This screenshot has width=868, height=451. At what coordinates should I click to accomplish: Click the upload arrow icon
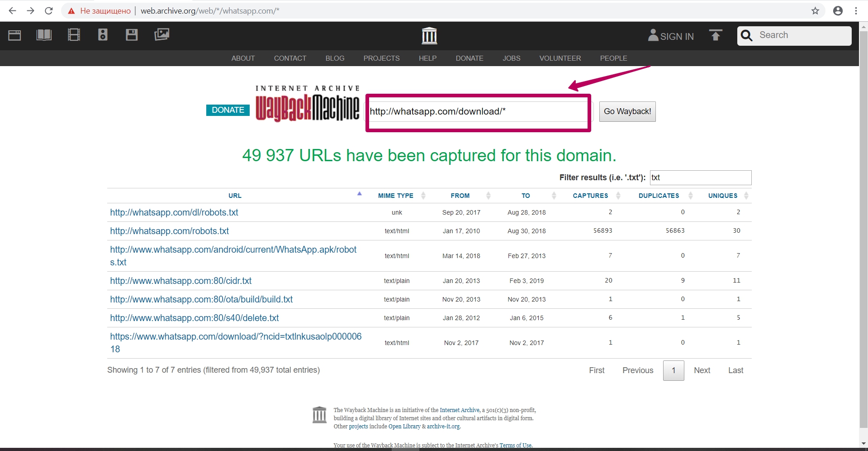coord(716,35)
